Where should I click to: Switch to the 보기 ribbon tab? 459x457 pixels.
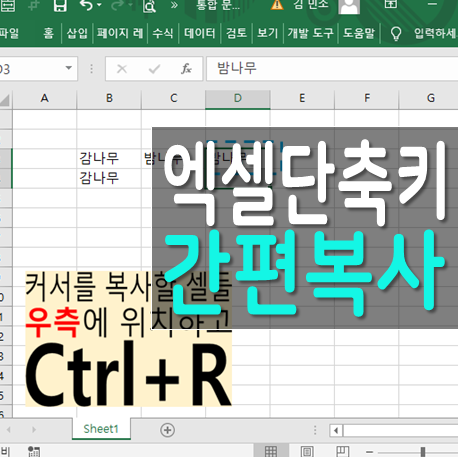click(x=268, y=33)
